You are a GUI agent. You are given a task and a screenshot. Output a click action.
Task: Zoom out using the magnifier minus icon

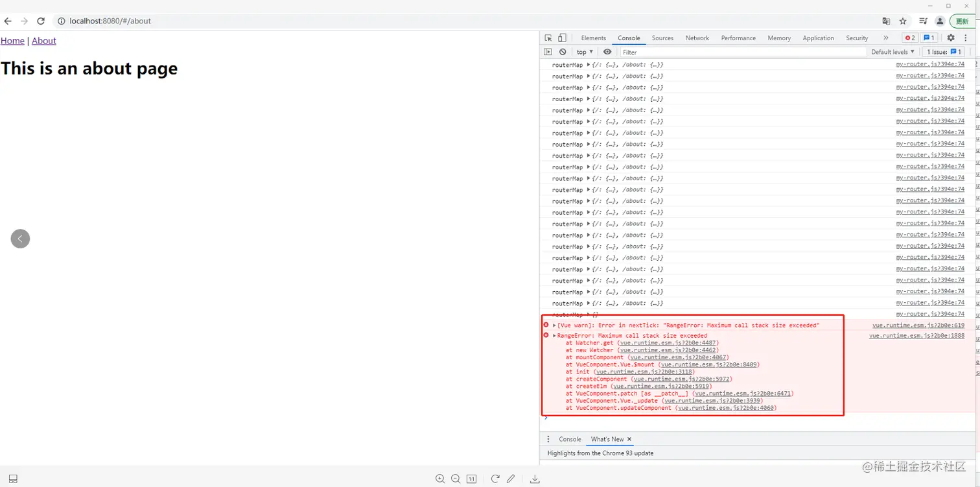coord(456,479)
